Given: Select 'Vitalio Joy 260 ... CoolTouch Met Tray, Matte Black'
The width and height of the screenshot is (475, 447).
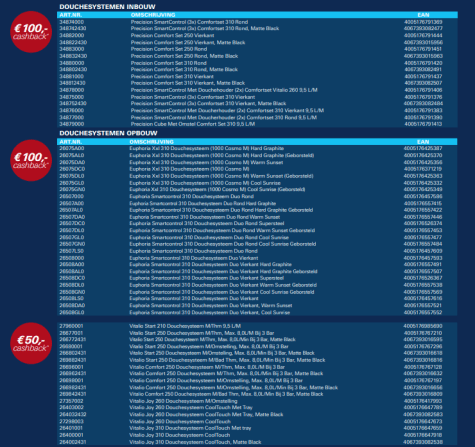Looking at the screenshot, I should [x=206, y=414].
